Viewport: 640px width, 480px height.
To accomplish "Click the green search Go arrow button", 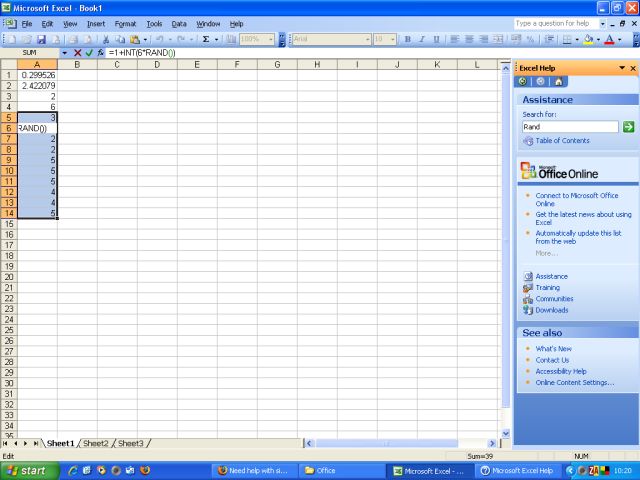I will [x=629, y=127].
